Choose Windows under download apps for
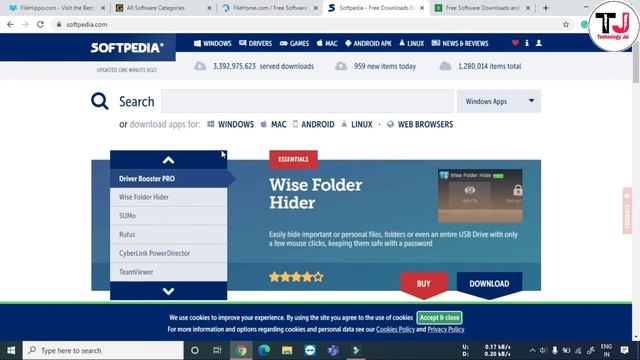The width and height of the screenshot is (640, 360). click(231, 124)
